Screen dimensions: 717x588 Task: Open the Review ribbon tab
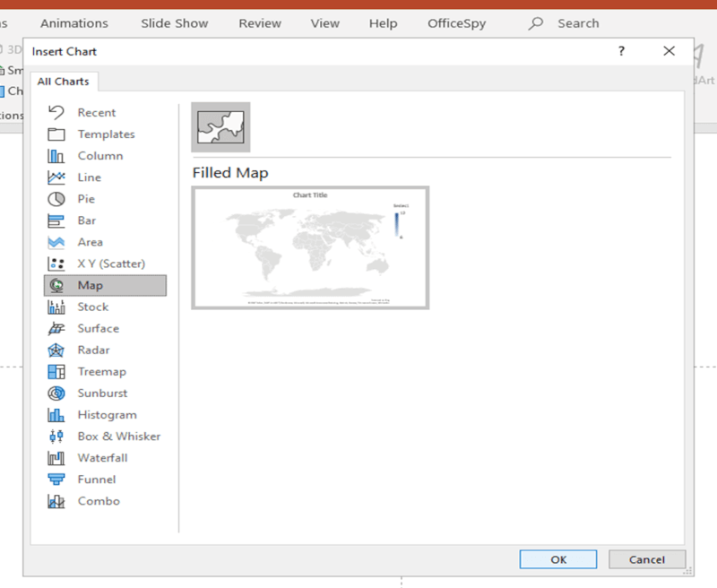260,23
